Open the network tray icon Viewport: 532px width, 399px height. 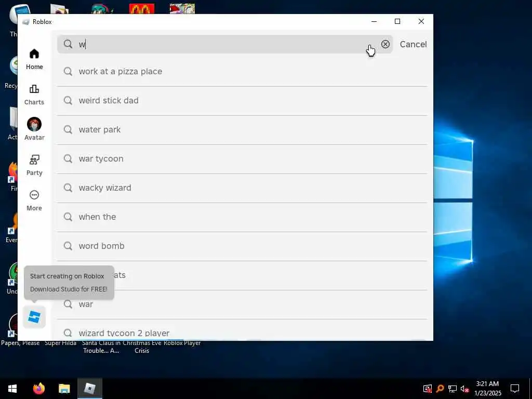coord(453,389)
